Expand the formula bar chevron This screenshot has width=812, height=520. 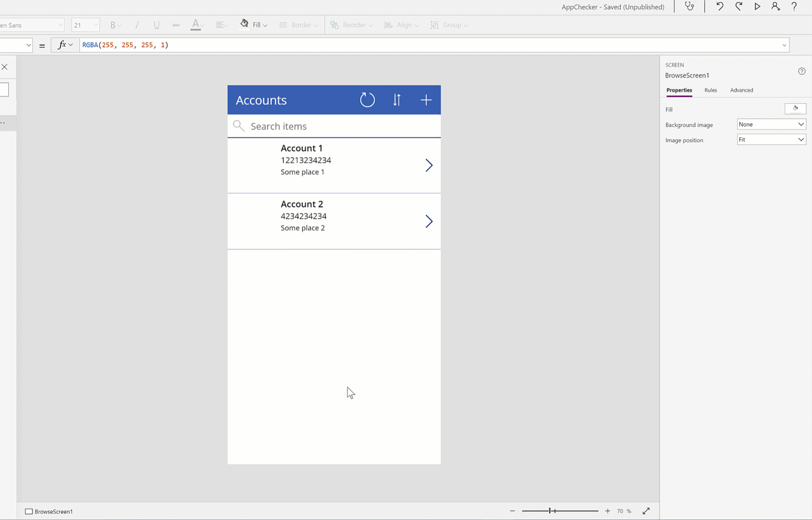coord(784,45)
